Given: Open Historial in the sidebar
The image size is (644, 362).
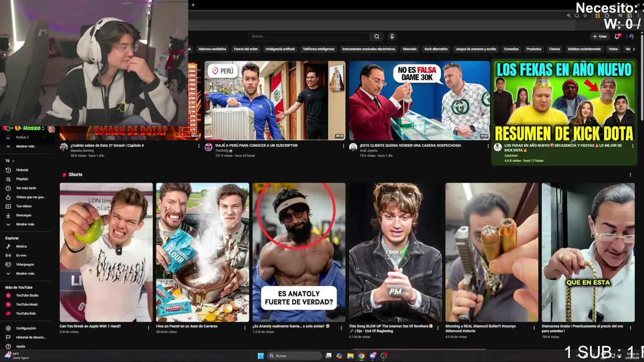Looking at the screenshot, I should (22, 170).
